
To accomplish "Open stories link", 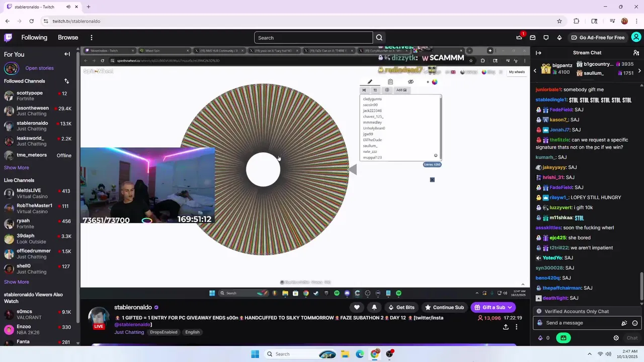I will [39, 68].
